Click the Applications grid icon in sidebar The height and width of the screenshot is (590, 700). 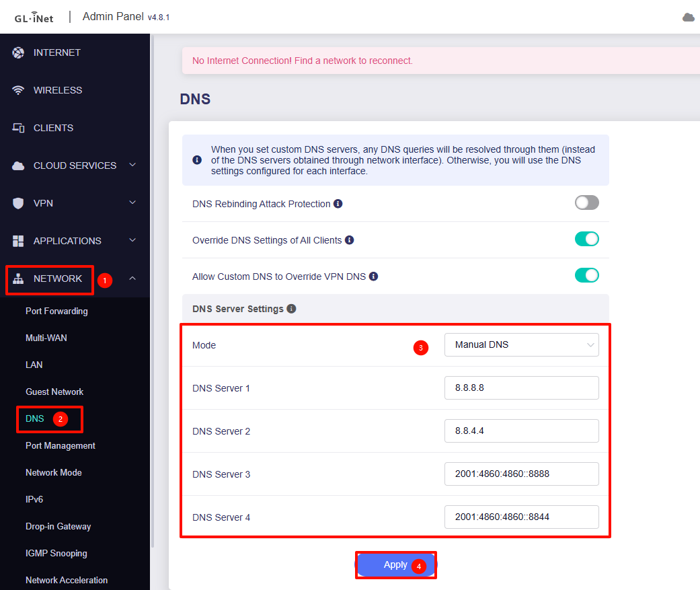(x=18, y=241)
